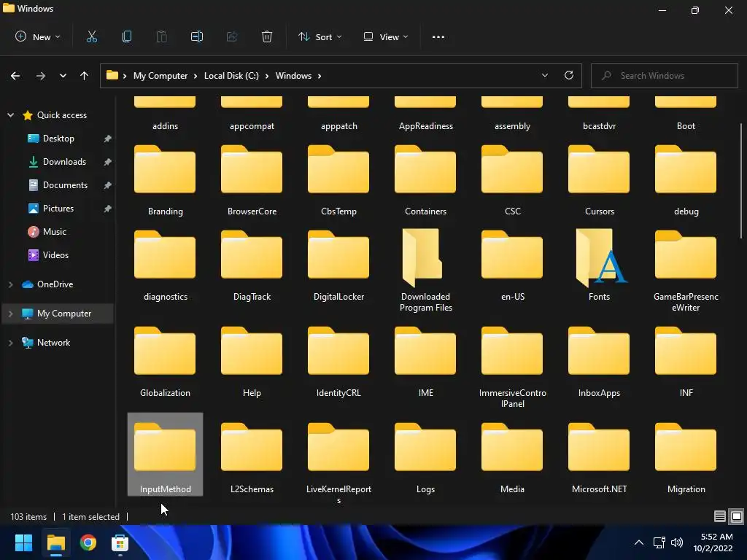
Task: Click the Share icon in toolbar
Action: coord(232,36)
